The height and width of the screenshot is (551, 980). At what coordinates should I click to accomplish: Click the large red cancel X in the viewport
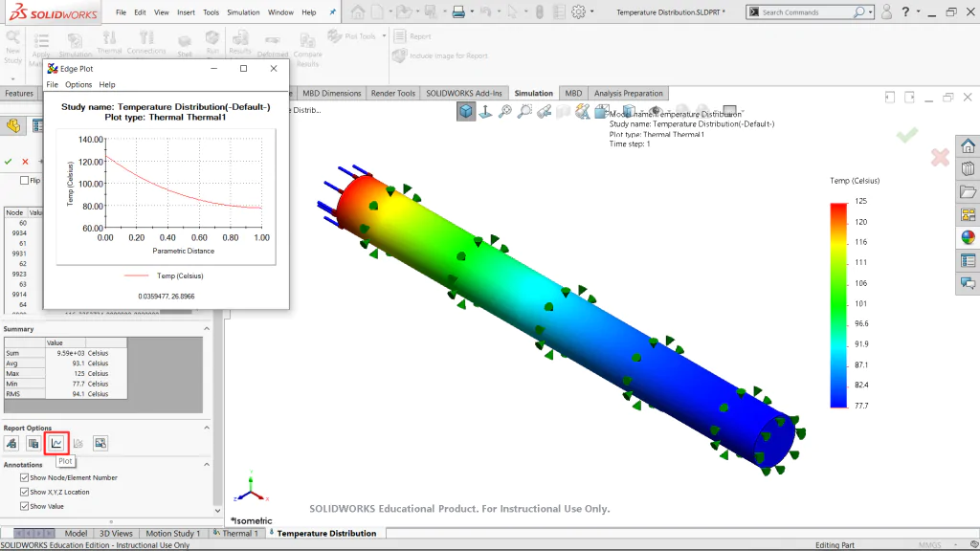click(940, 157)
